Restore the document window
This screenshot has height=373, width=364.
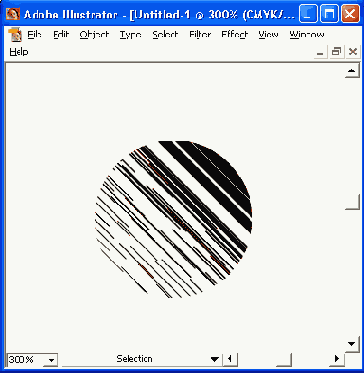[336, 52]
